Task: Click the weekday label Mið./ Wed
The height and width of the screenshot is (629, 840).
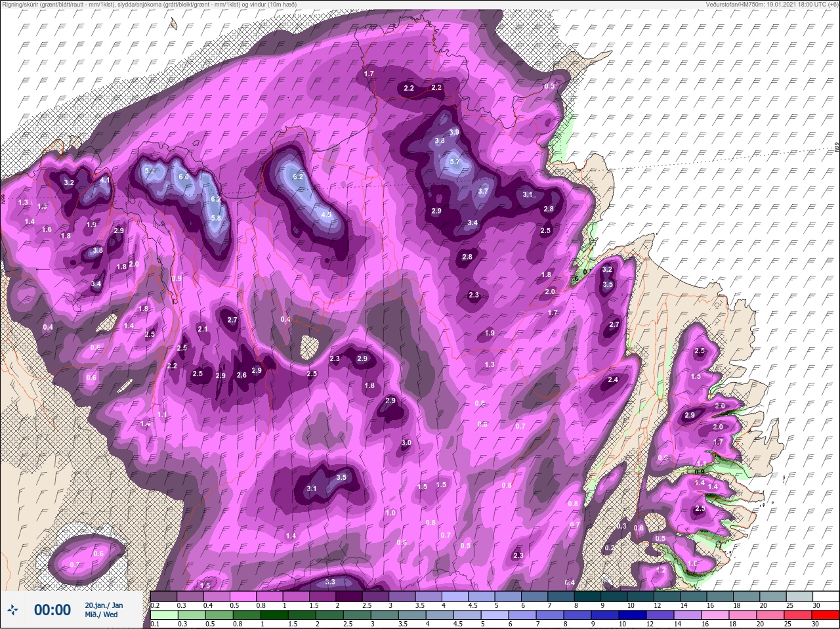Action: (102, 615)
